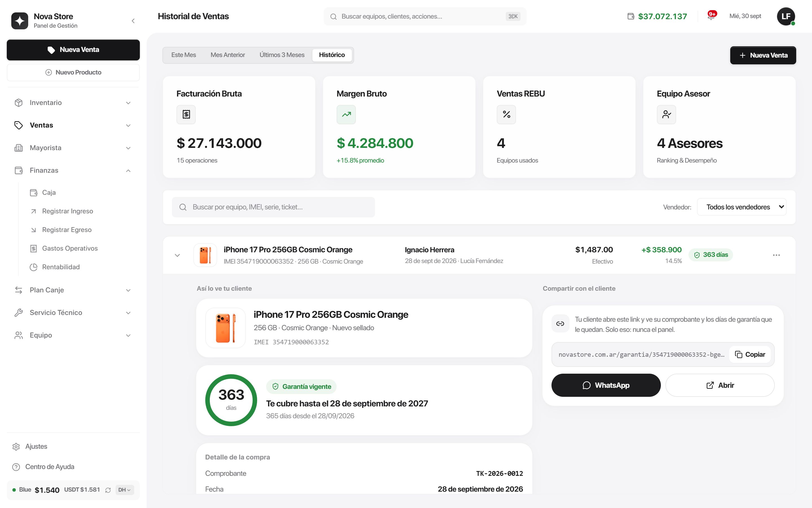The image size is (812, 508).
Task: Switch to the Este Mes tab
Action: coord(184,55)
